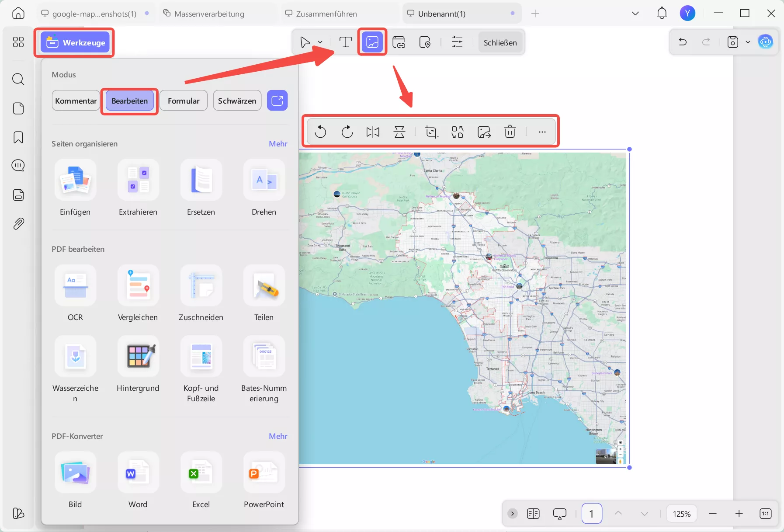This screenshot has height=532, width=784.
Task: Open the more options ellipsis in the image toolbar
Action: tap(542, 132)
